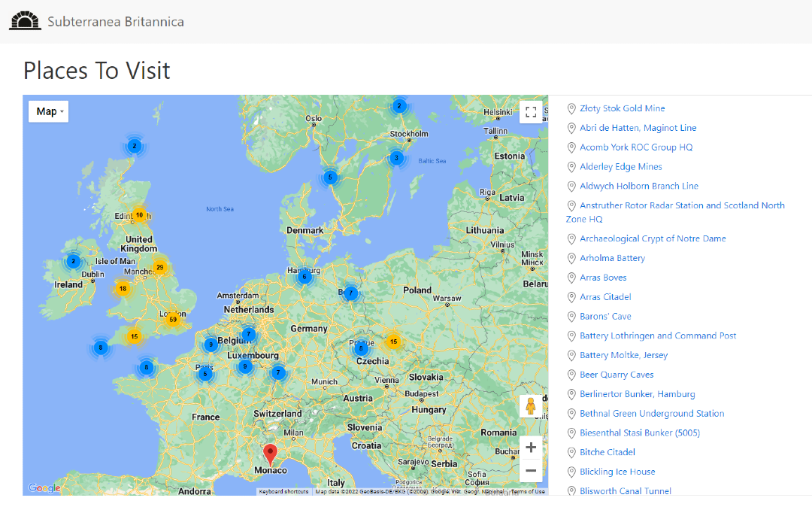This screenshot has width=812, height=513.
Task: Click the location pin beside Arras Boves
Action: tap(571, 278)
